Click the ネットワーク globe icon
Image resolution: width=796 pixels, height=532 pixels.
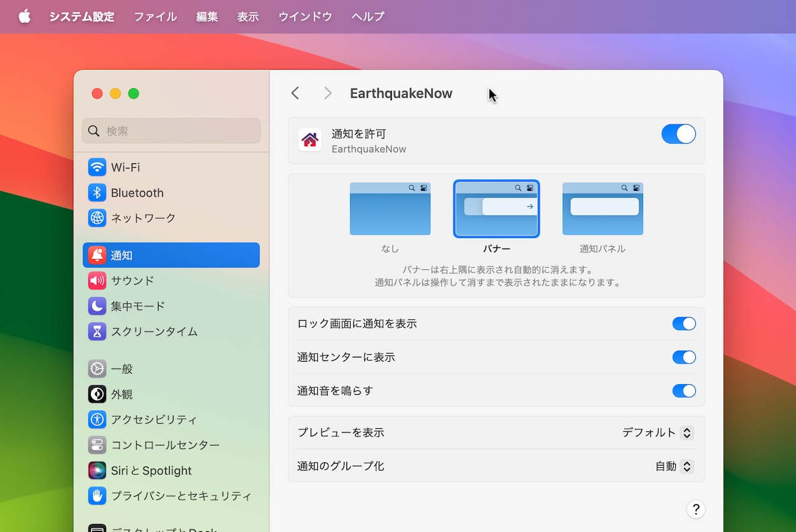[97, 218]
